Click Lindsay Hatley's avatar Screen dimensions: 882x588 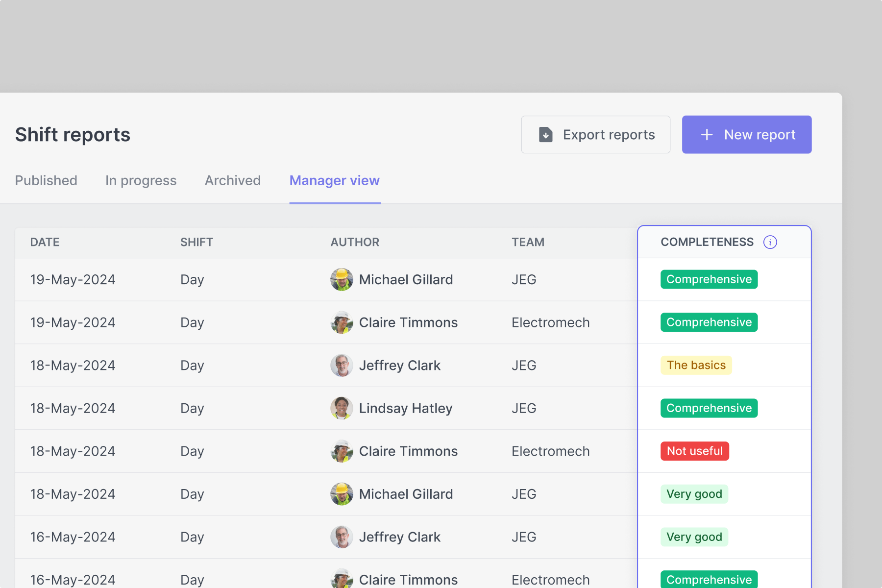[x=342, y=408]
